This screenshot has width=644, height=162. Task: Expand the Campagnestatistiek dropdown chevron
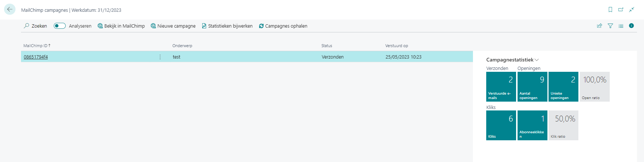537,60
